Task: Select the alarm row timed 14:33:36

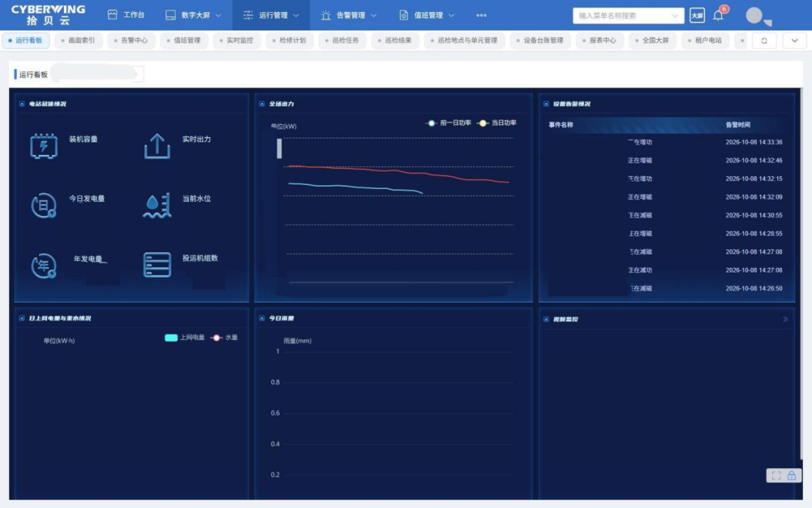Action: pyautogui.click(x=666, y=142)
